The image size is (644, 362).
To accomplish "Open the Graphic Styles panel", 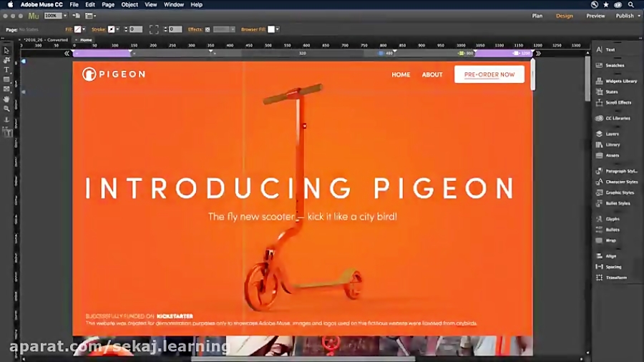I will tap(615, 192).
